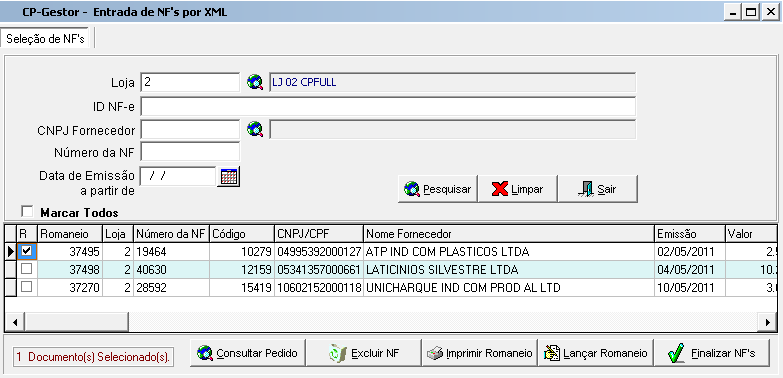Click the Loja column header in the grid

[x=118, y=234]
